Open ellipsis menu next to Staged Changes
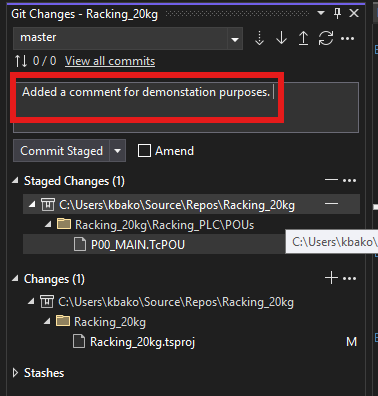Image resolution: width=378 pixels, height=396 pixels. coord(349,181)
